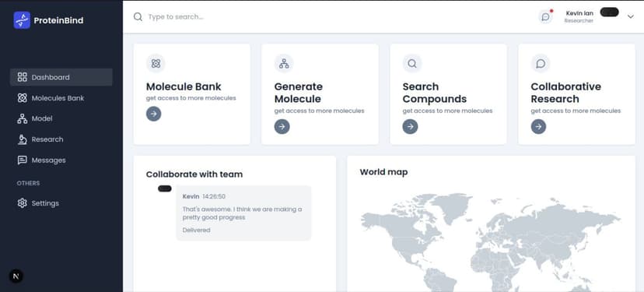
Task: Click the Delivered status text
Action: (196, 230)
